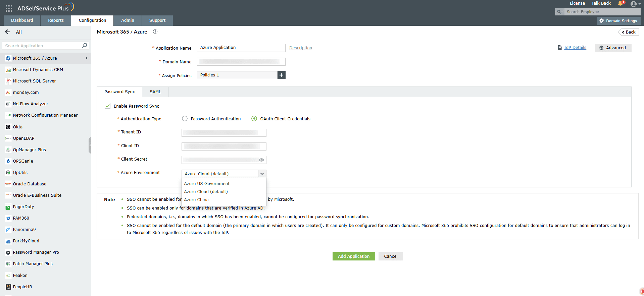The height and width of the screenshot is (296, 644).
Task: Click the Description link
Action: tap(301, 48)
